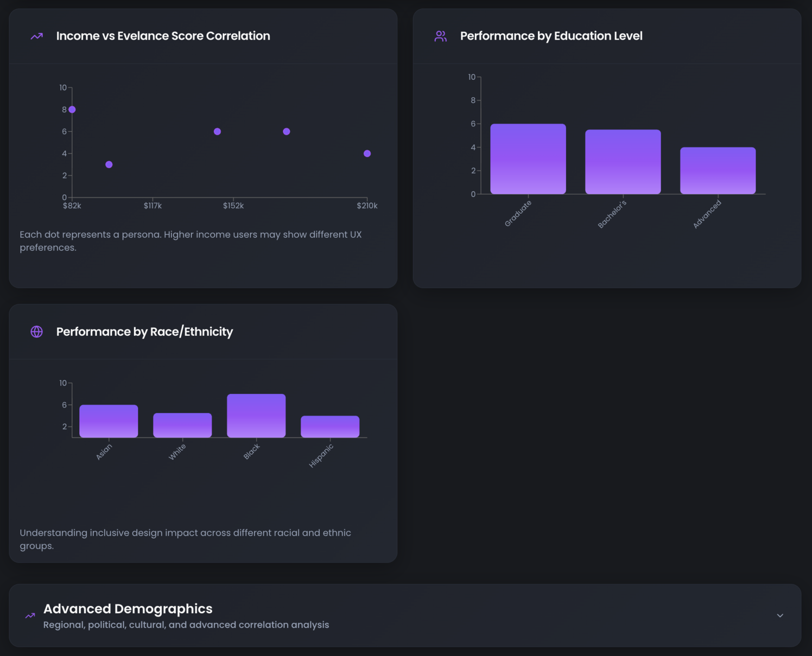Select the Bachelor's bar in education chart
The height and width of the screenshot is (656, 812).
pyautogui.click(x=623, y=162)
